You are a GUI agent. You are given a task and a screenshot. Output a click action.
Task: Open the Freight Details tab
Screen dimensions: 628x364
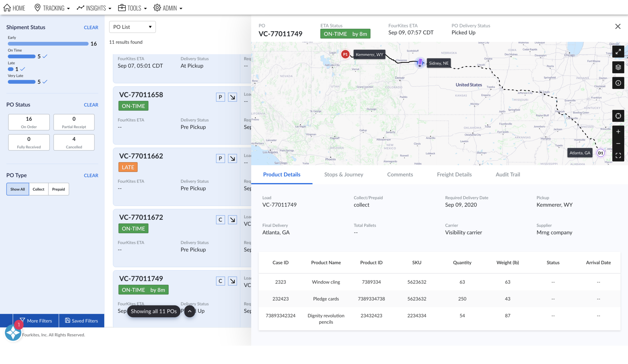click(x=454, y=175)
